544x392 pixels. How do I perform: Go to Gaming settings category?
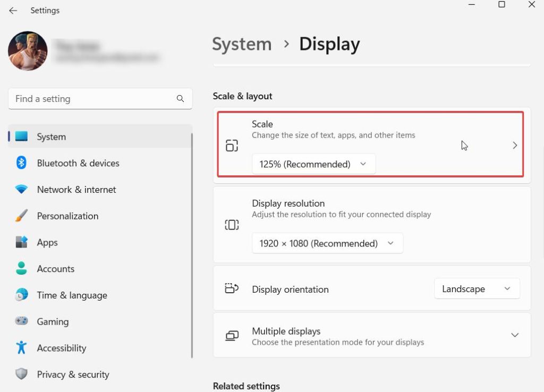53,322
